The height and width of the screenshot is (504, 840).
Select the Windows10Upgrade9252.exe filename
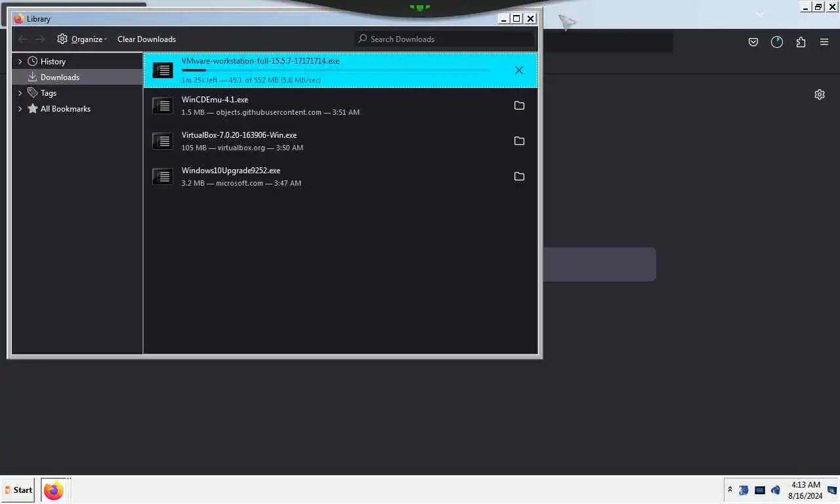231,171
